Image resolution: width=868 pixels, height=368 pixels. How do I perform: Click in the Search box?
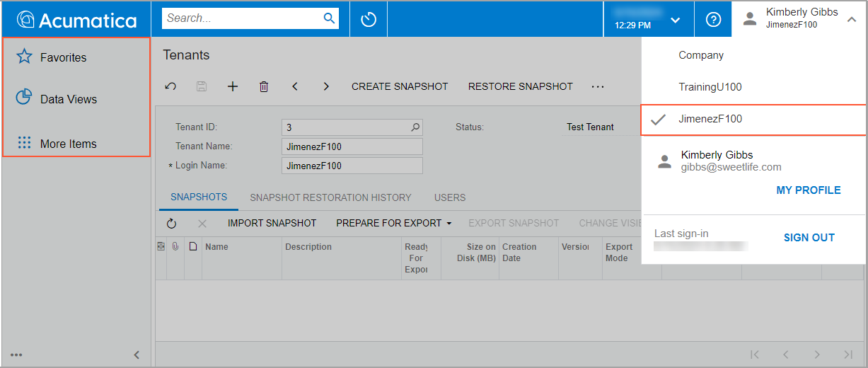click(x=241, y=18)
